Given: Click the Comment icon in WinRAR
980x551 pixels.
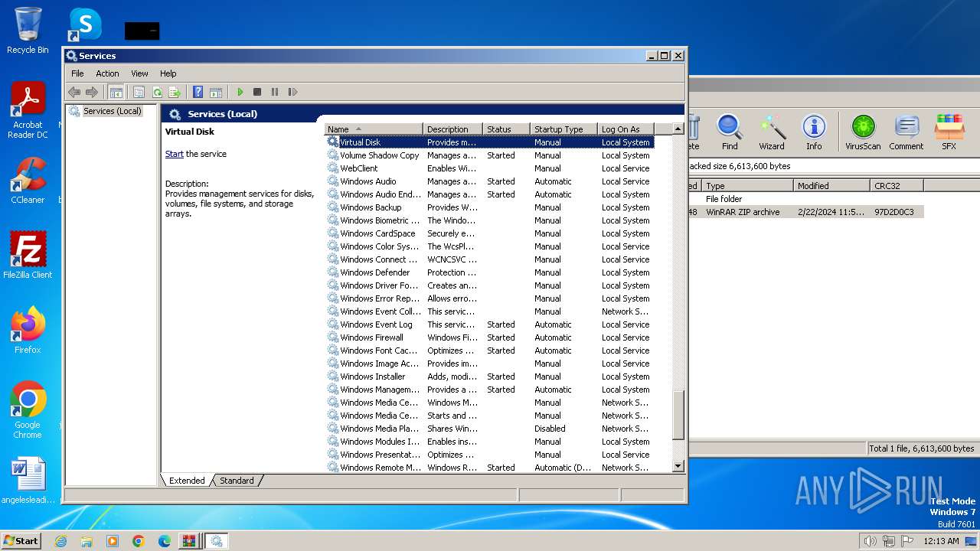Looking at the screenshot, I should tap(906, 132).
